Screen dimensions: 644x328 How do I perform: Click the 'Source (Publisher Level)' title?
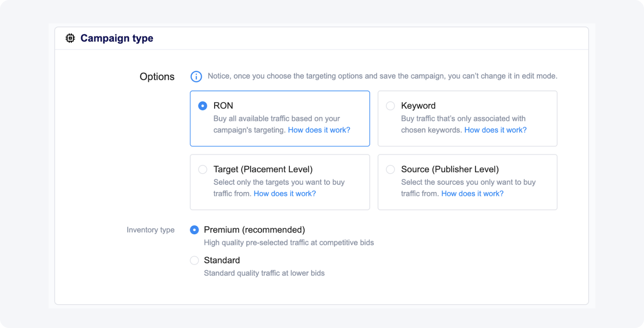(x=450, y=169)
